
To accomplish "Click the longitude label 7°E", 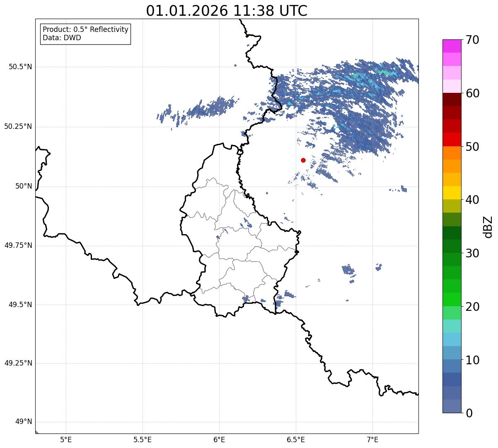I will 372,440.
